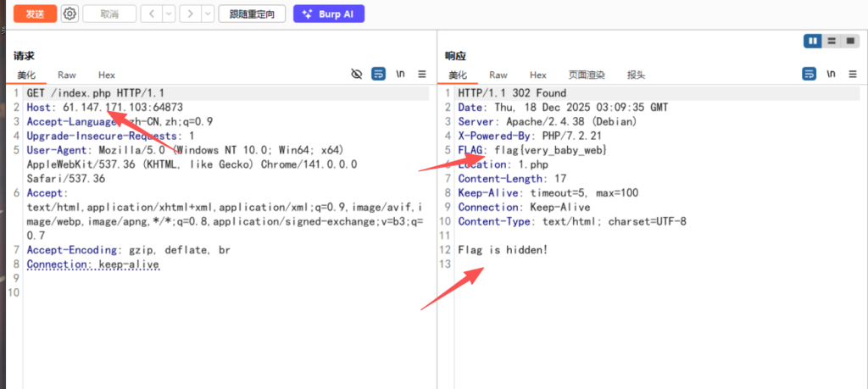The width and height of the screenshot is (868, 389).
Task: Show non-printable characters in request panel
Action: click(400, 75)
